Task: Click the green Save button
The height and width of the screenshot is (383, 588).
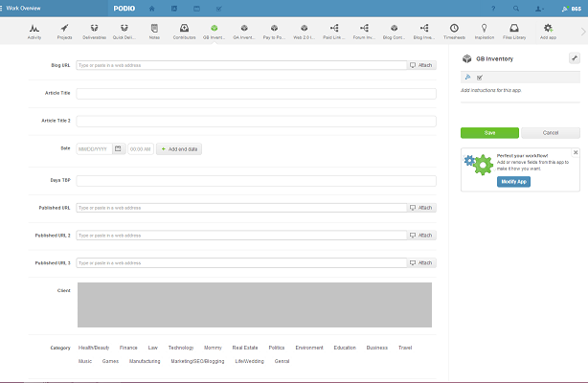Action: [489, 132]
